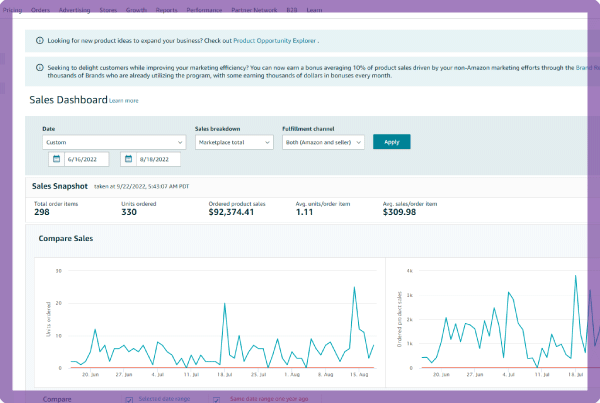600x403 pixels.
Task: Expand the Sales breakdown Marketplace total dropdown
Action: coord(233,142)
